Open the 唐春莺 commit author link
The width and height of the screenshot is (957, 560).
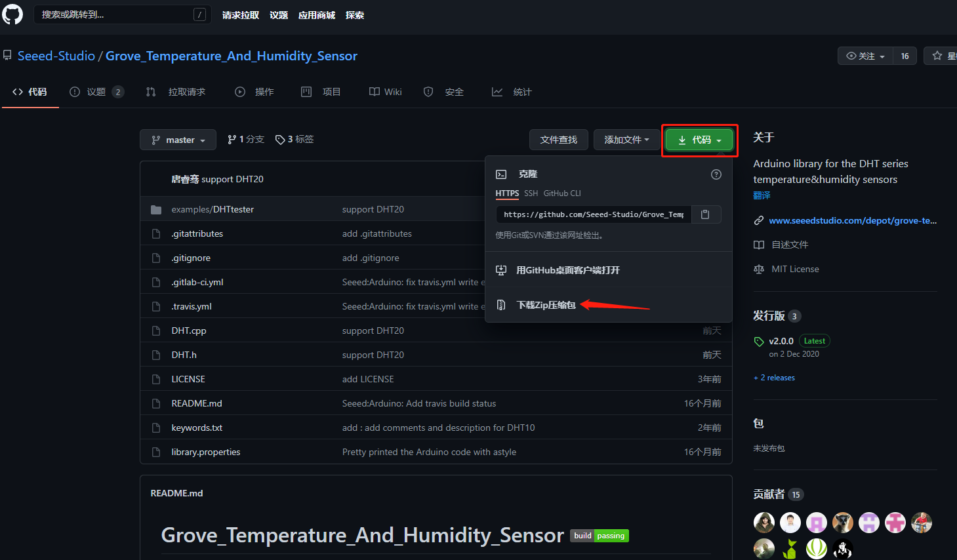[185, 180]
